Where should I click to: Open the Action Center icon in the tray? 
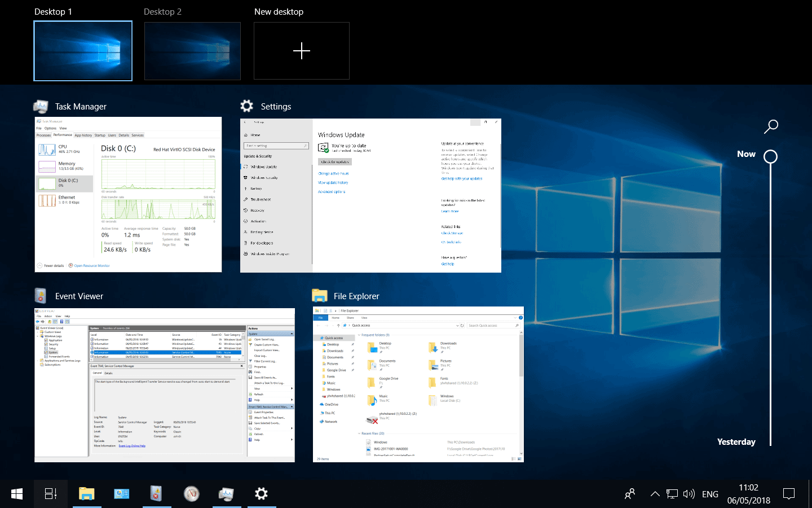click(x=789, y=494)
